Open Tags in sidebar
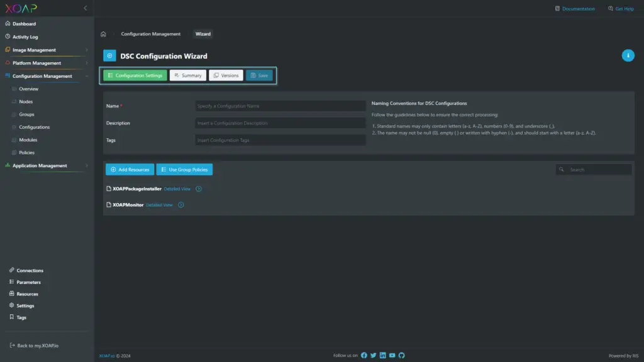Viewport: 644px width, 362px height. pyautogui.click(x=21, y=317)
